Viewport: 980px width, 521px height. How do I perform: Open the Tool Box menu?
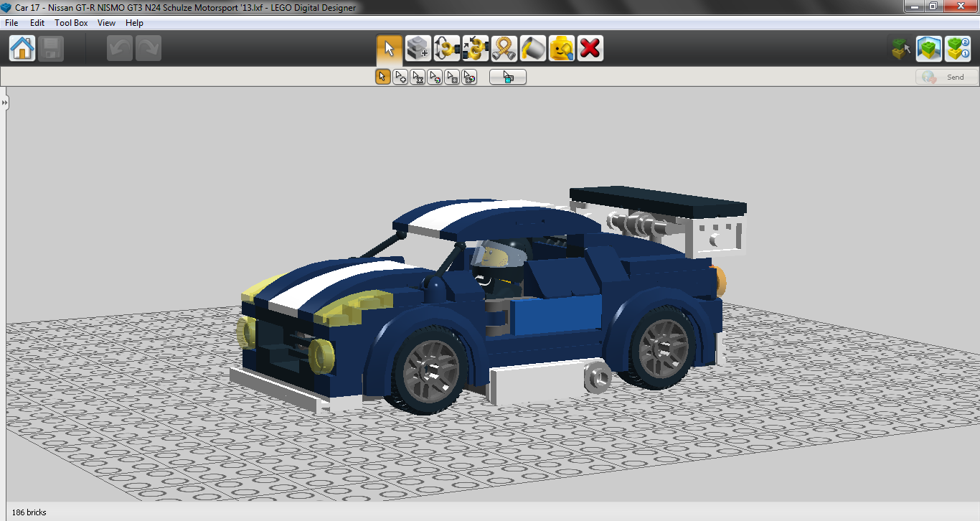pyautogui.click(x=72, y=23)
